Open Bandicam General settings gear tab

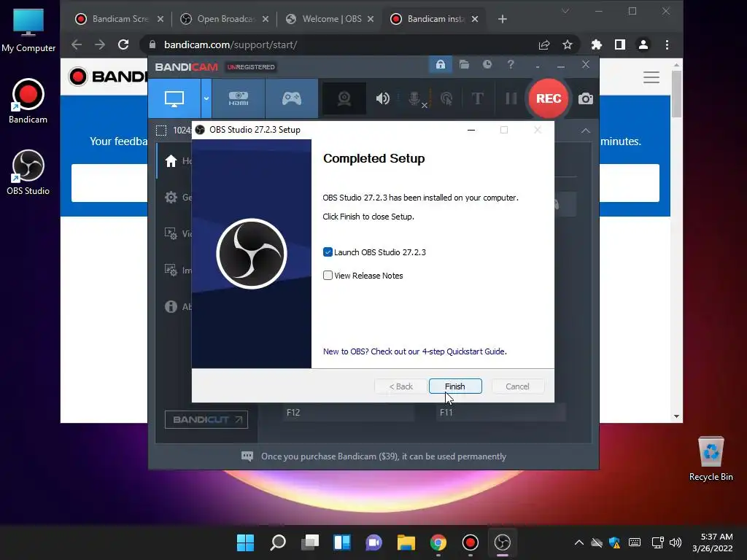pos(174,197)
